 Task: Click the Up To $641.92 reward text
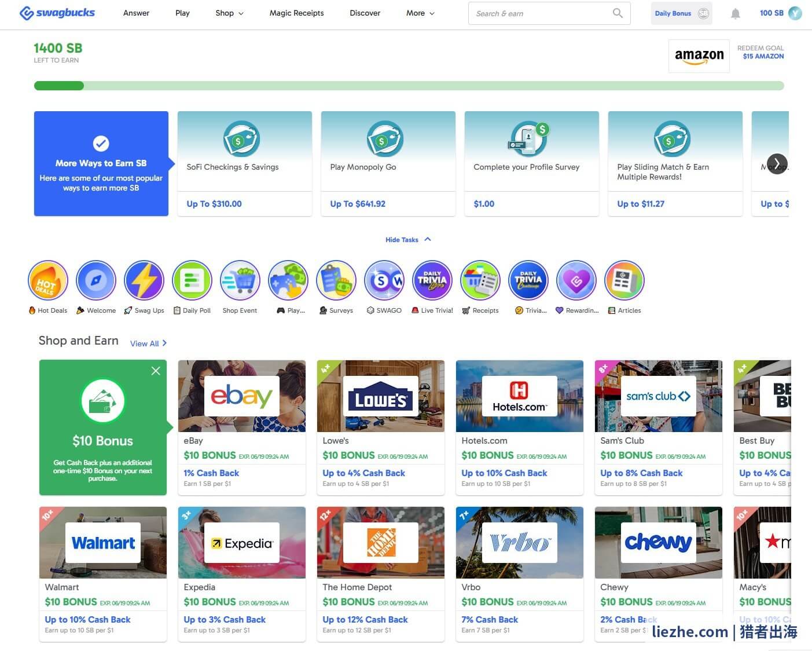point(358,204)
